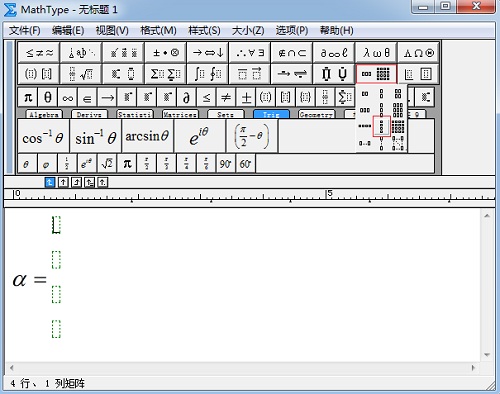Insert parentheses template from small bar
500x394 pixels.
coord(266,97)
